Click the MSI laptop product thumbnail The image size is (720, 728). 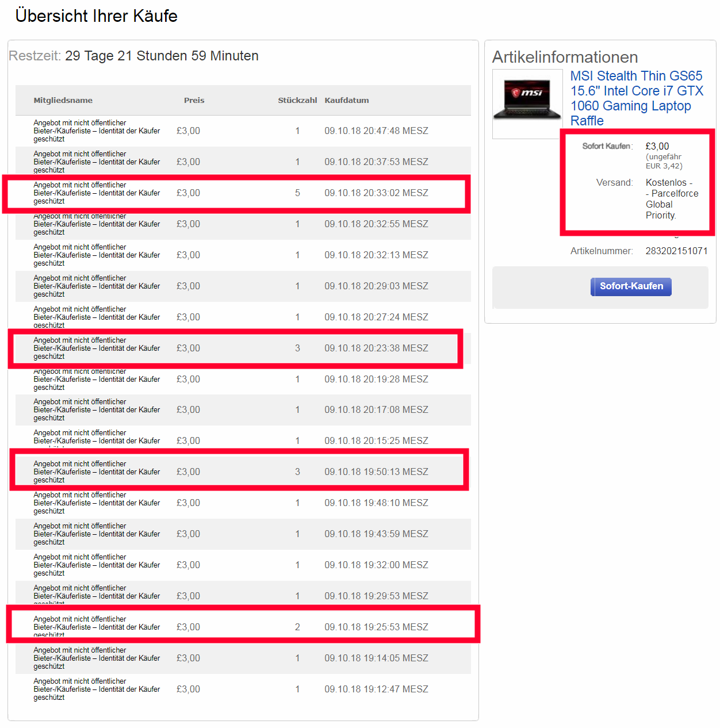pyautogui.click(x=527, y=104)
